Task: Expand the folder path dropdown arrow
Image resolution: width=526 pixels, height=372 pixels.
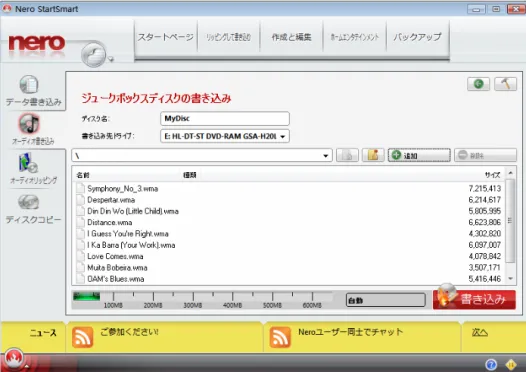Action: coord(325,156)
